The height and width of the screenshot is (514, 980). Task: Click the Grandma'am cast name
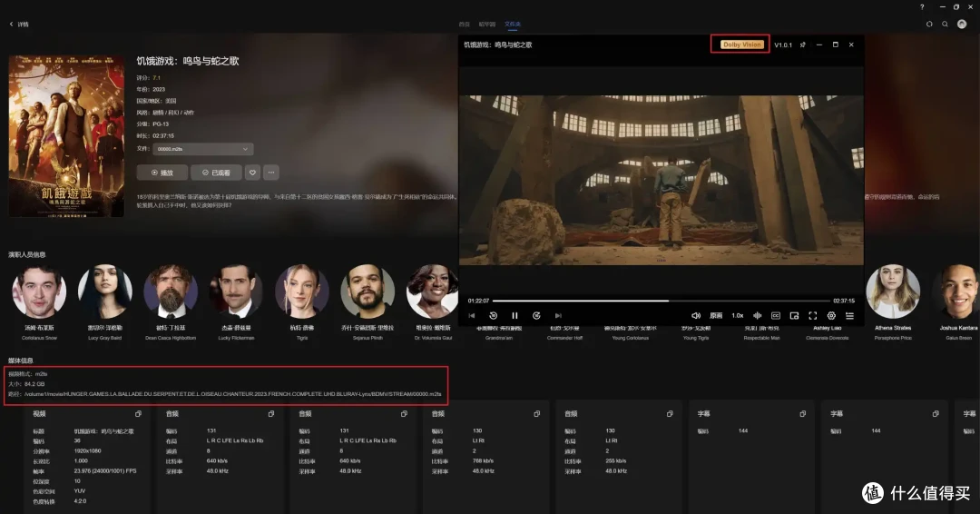click(x=499, y=339)
